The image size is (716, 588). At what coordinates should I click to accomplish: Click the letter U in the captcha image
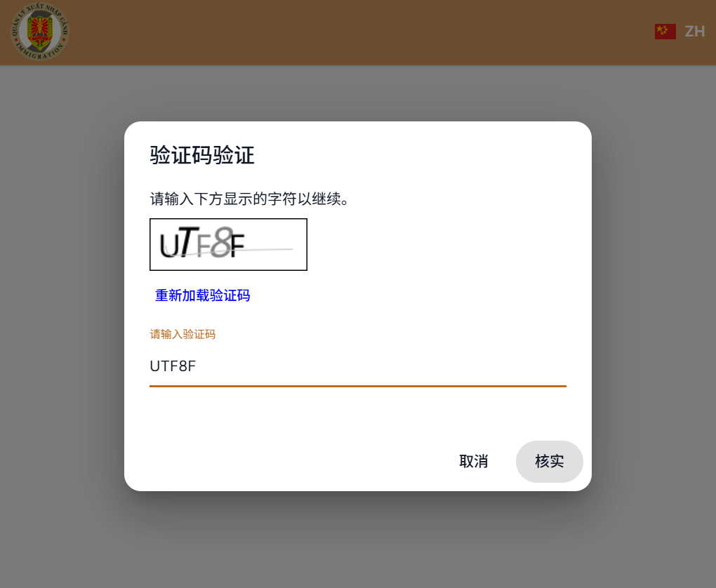click(x=168, y=246)
